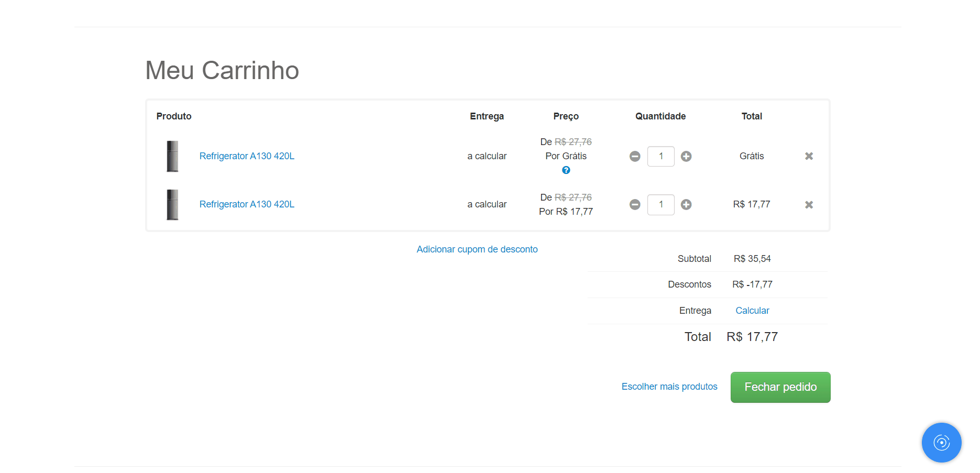Image resolution: width=980 pixels, height=473 pixels.
Task: Click the Meu Carrinho page heading
Action: pos(222,70)
